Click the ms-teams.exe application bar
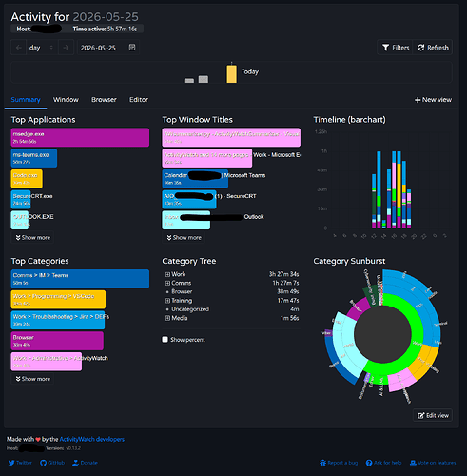 [34, 158]
